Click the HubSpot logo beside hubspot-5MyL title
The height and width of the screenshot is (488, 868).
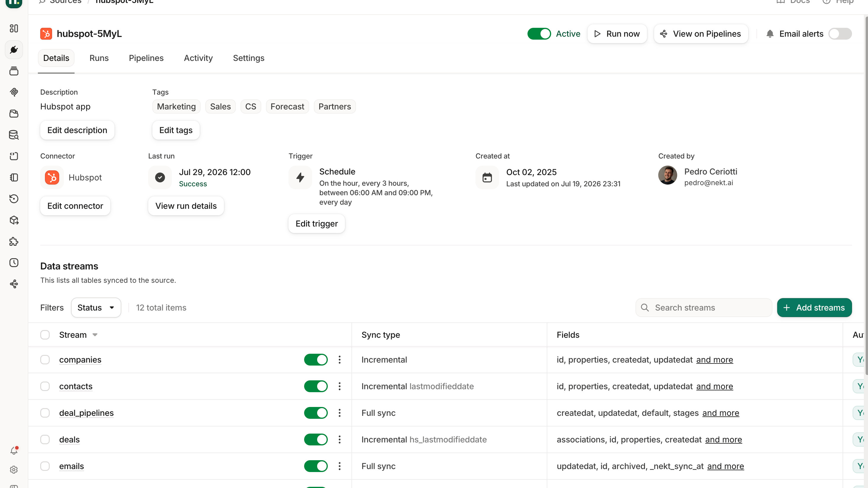(46, 34)
